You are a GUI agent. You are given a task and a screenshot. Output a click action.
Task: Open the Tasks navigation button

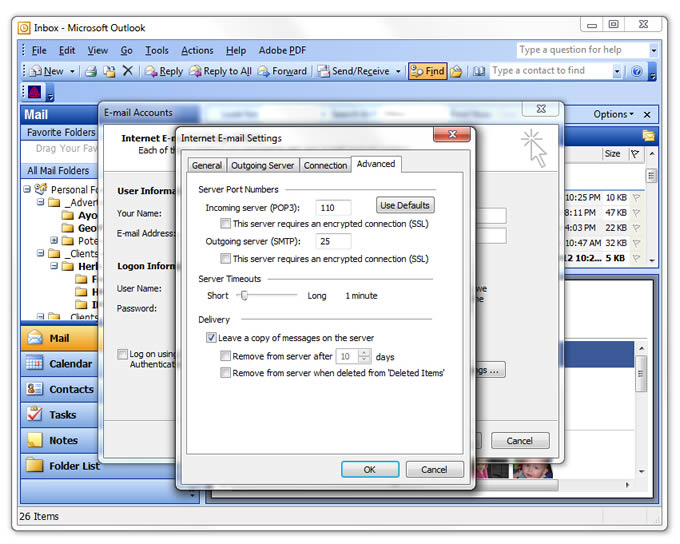(59, 415)
